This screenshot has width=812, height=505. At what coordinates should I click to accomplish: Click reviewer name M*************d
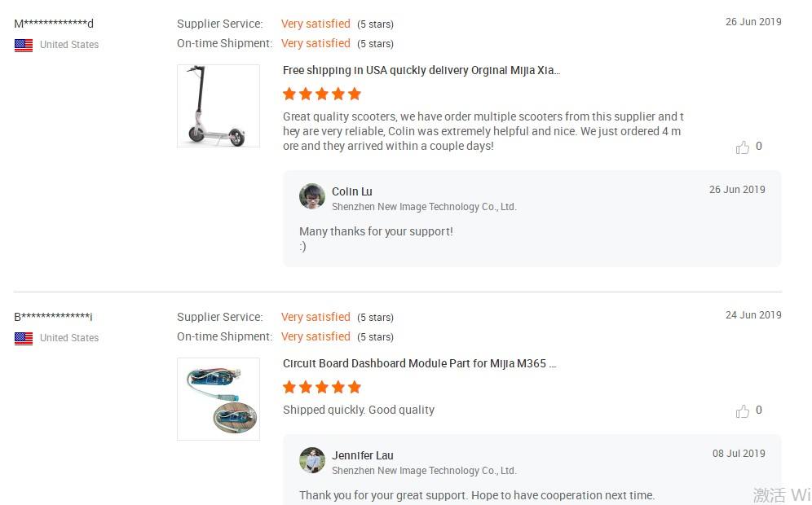point(54,24)
